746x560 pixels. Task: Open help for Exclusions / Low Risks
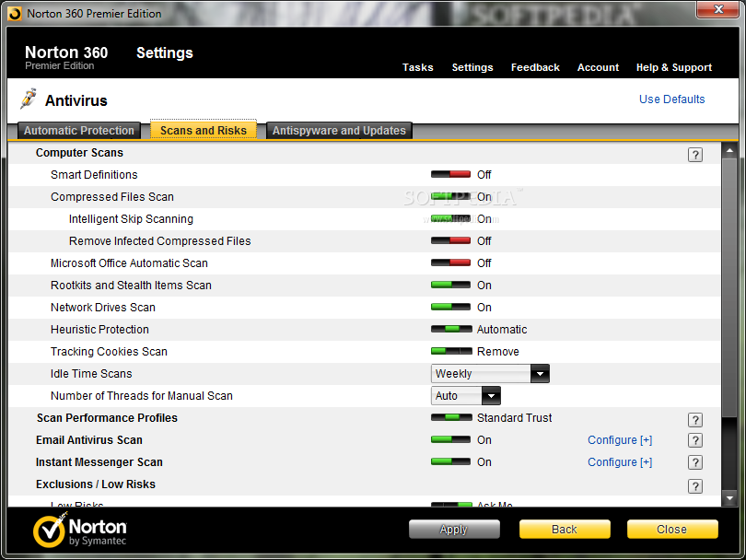(x=695, y=486)
